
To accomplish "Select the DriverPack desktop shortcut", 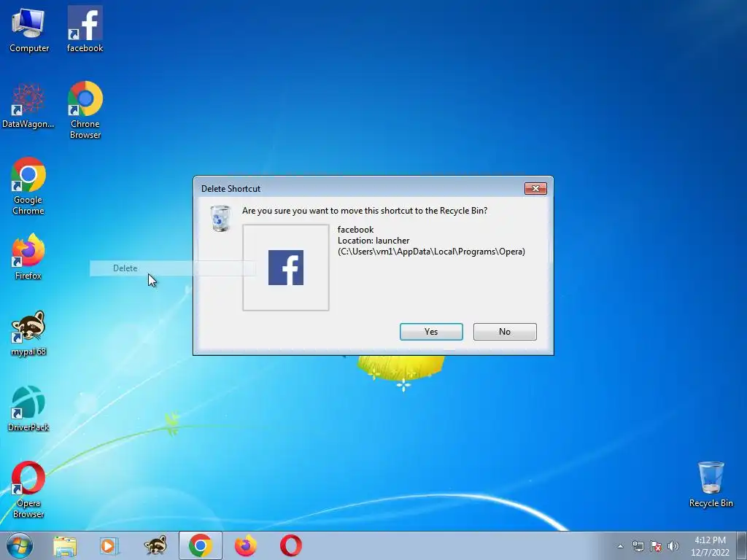I will 28,408.
